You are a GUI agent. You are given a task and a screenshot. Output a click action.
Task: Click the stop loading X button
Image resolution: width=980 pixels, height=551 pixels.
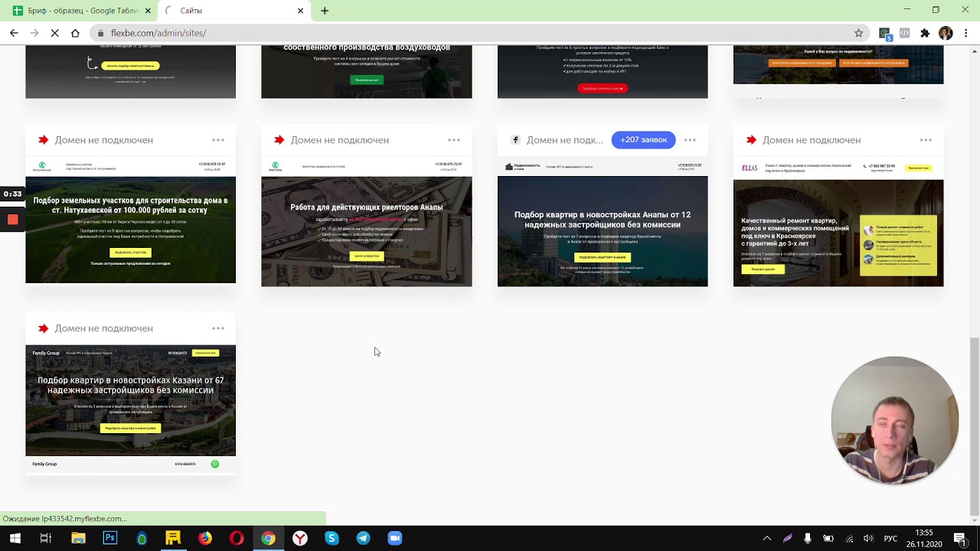coord(54,33)
